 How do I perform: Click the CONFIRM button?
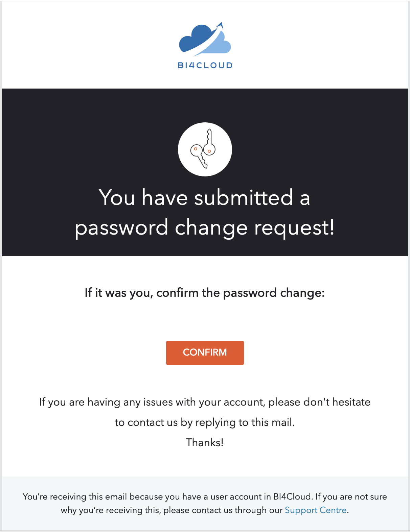(205, 353)
